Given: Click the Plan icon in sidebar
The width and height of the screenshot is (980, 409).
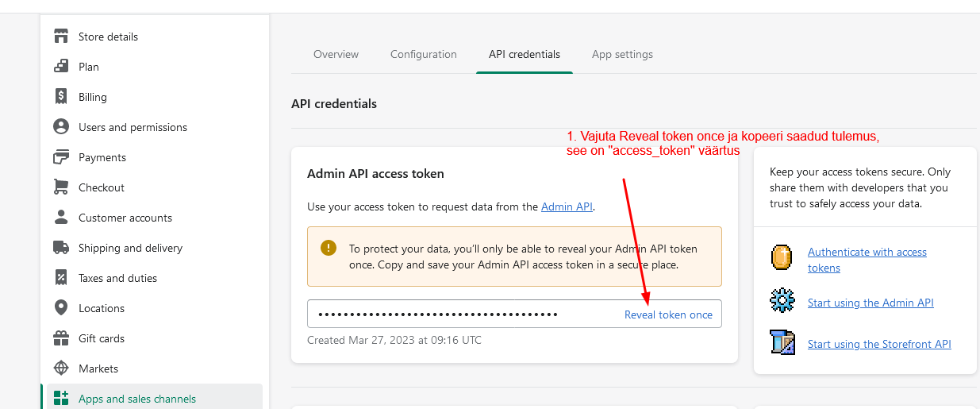Looking at the screenshot, I should pyautogui.click(x=61, y=67).
